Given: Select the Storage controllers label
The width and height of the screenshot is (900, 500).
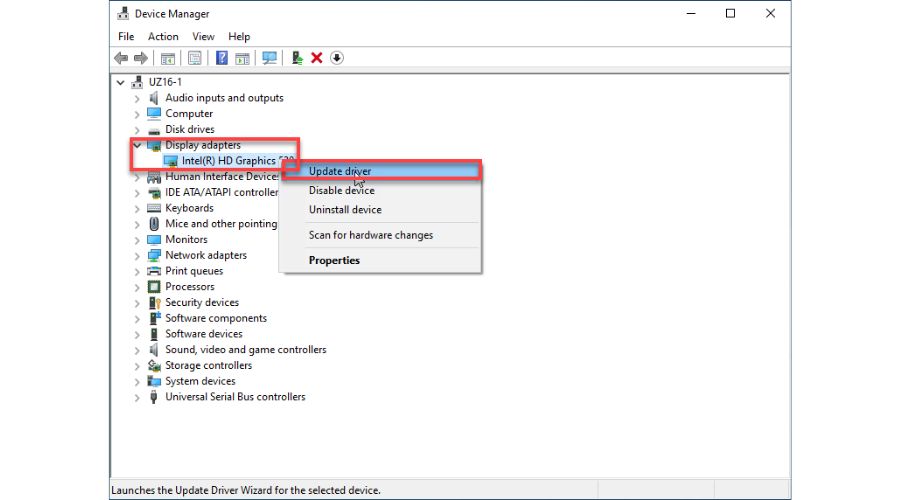Looking at the screenshot, I should 208,365.
